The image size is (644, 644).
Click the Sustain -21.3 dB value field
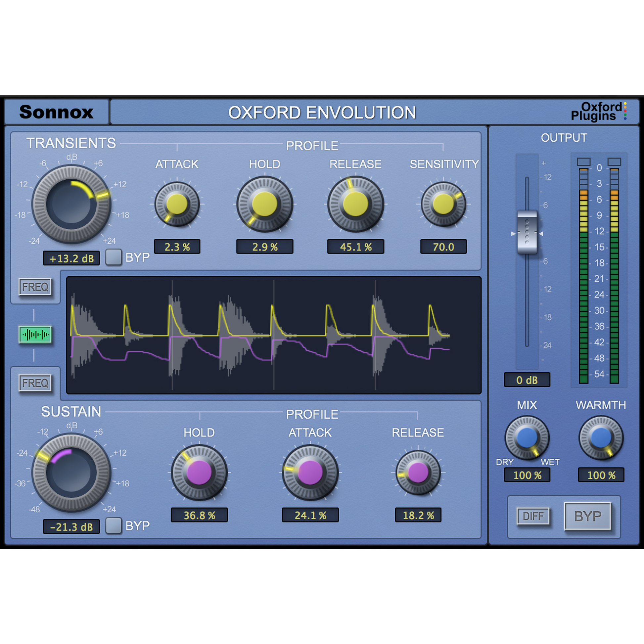coord(71,527)
